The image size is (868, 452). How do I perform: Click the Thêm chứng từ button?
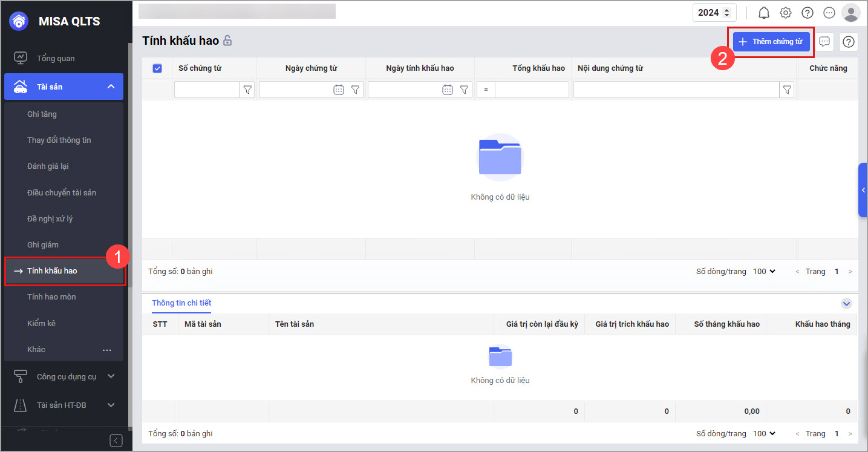pos(771,42)
